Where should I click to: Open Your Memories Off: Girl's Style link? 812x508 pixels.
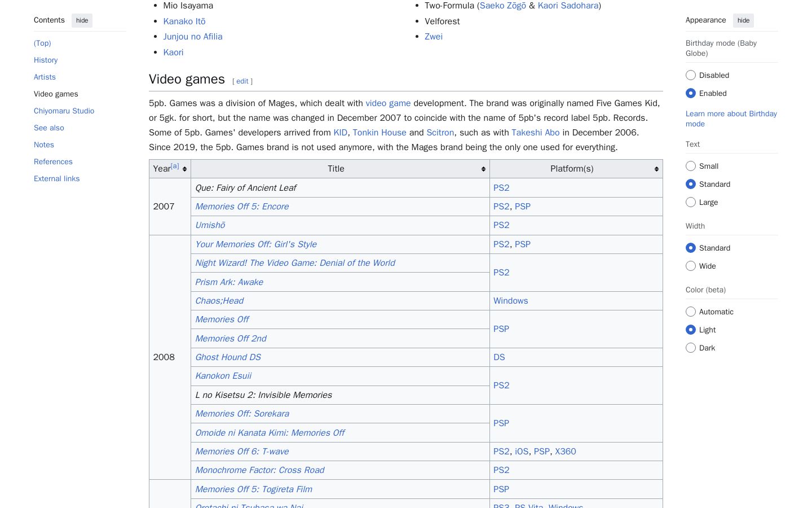point(256,244)
